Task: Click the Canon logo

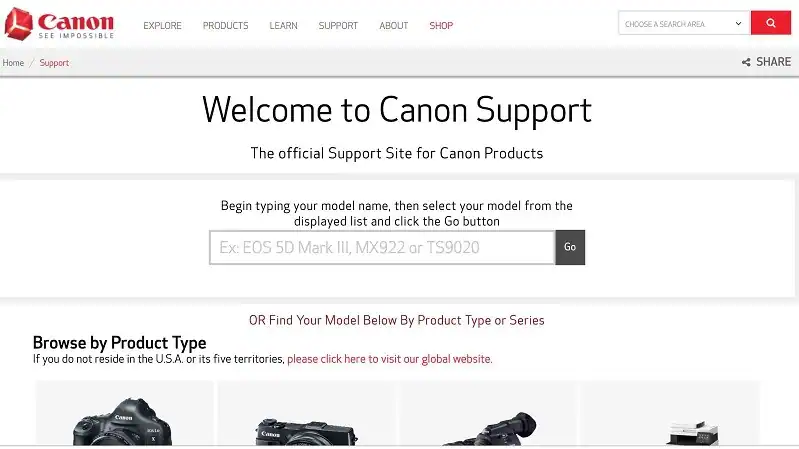Action: [59, 24]
